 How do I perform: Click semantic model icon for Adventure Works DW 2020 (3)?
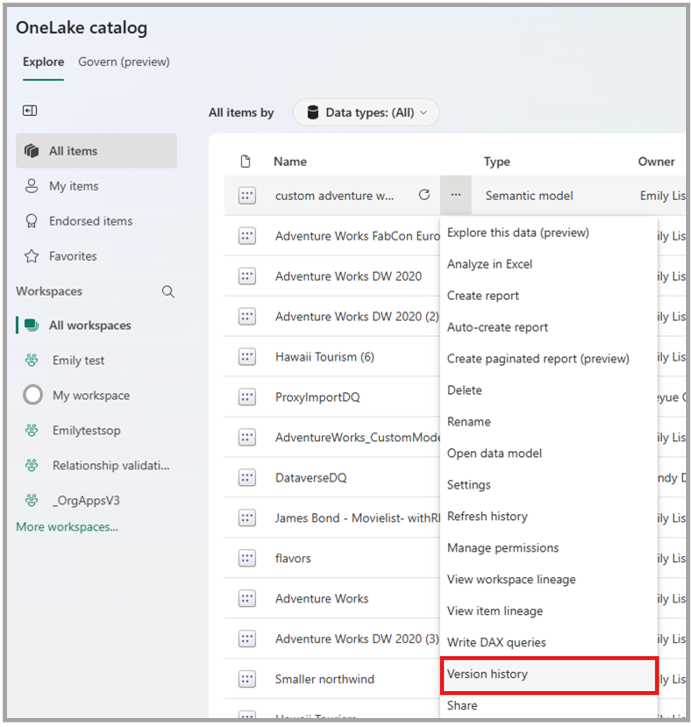pyautogui.click(x=247, y=638)
